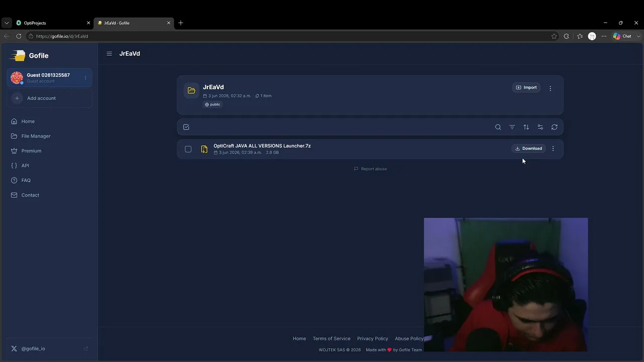The width and height of the screenshot is (644, 362).
Task: Open the three-dot menu for OptiCraft file
Action: click(553, 149)
